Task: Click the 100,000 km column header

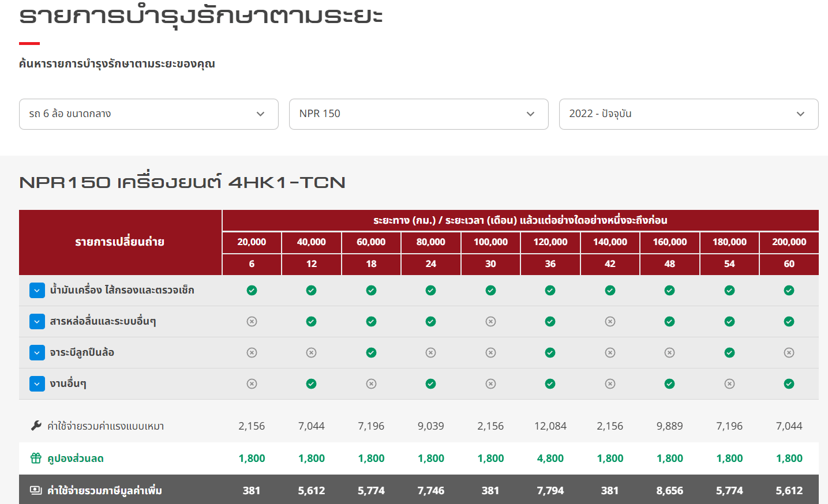Action: pyautogui.click(x=490, y=242)
